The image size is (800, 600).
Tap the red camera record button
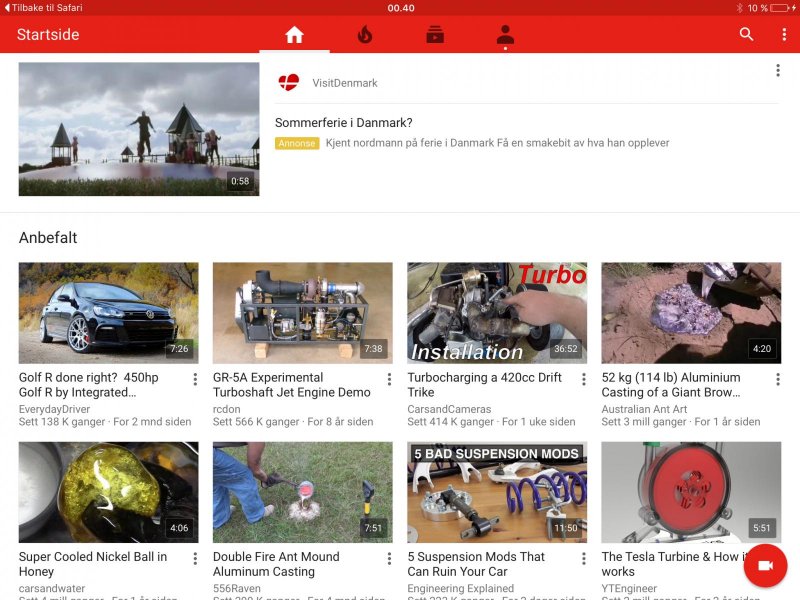click(x=765, y=566)
